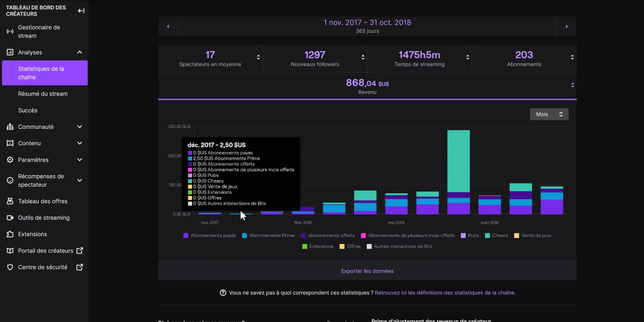Click the Extensions puzzle icon
Screen dimensions: 644x322
[10, 234]
